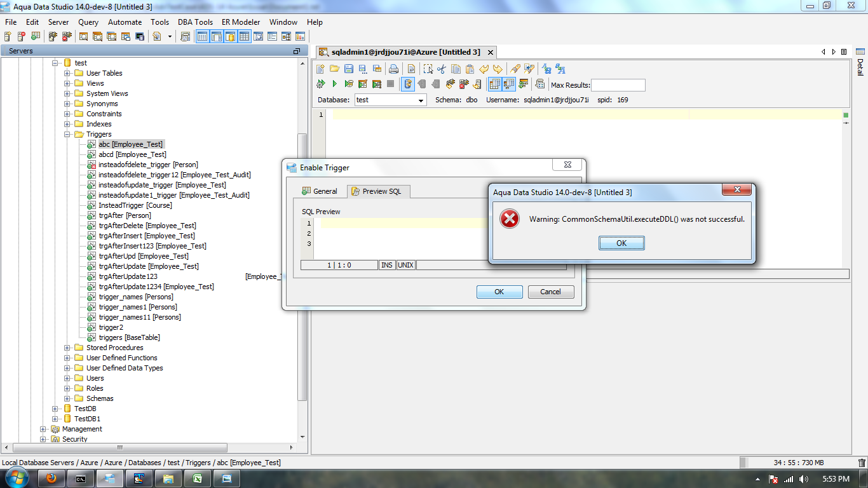Click the Execute script icon with double arrows
Screen dimensions: 868x488
[x=320, y=84]
